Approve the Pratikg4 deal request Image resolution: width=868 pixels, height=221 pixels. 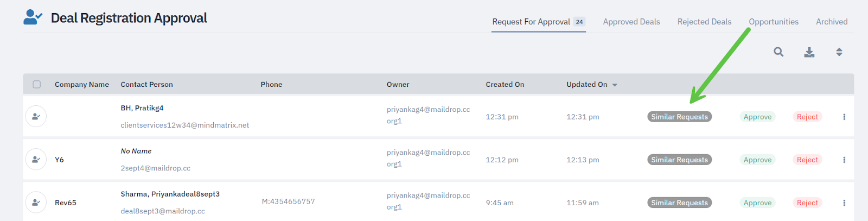coord(757,117)
